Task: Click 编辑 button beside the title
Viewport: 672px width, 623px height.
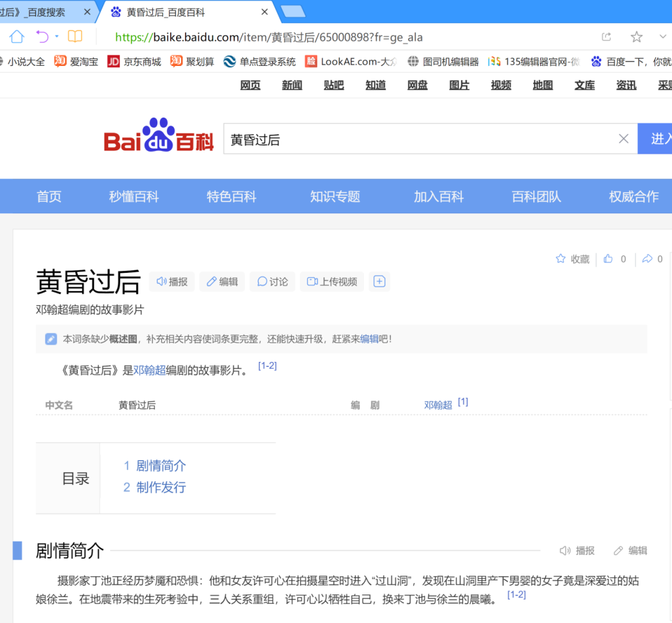Action: (x=222, y=281)
